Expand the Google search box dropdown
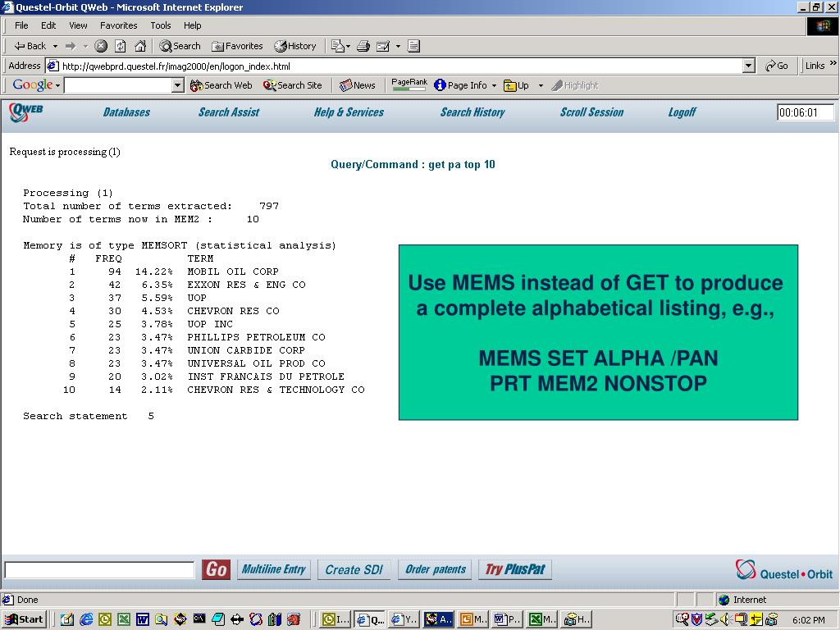840x630 pixels. click(178, 85)
